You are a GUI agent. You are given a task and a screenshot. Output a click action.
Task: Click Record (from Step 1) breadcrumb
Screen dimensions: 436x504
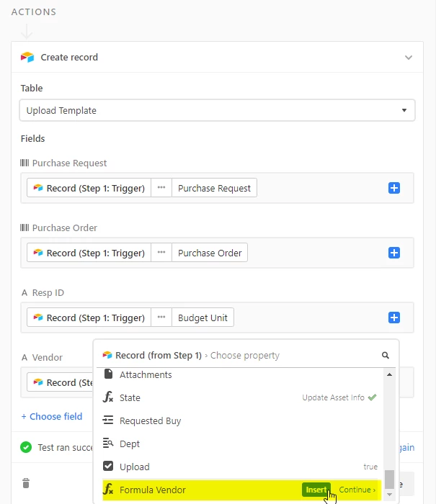click(159, 355)
